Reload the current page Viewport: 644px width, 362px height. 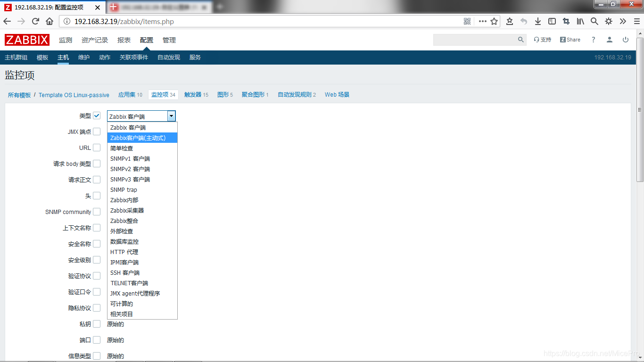click(35, 21)
